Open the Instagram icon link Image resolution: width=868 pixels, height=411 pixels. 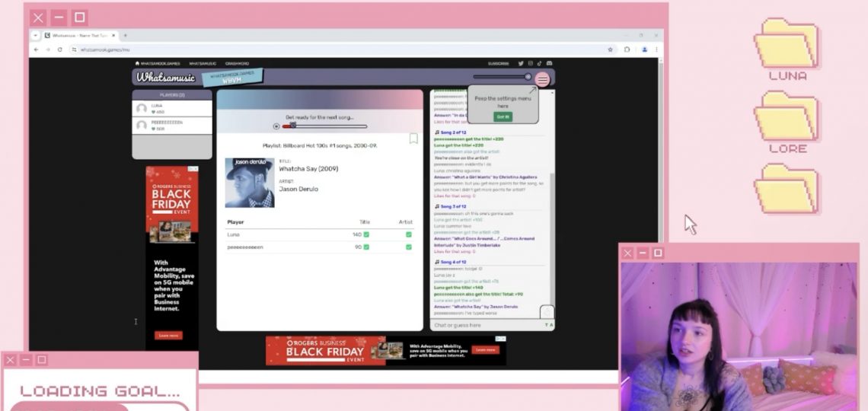[x=531, y=63]
